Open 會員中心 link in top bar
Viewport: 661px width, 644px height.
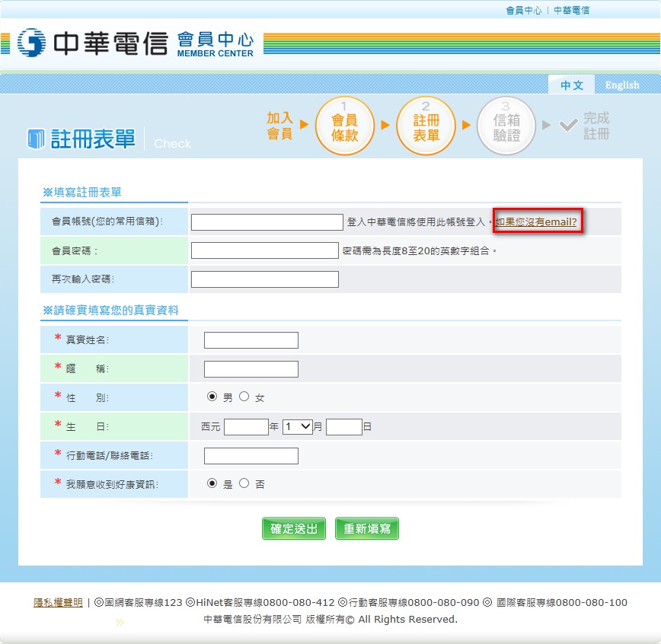524,11
